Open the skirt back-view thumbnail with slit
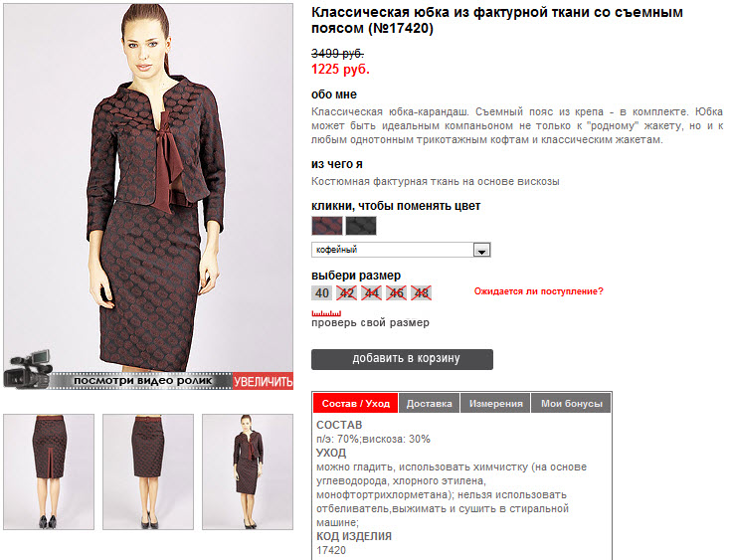 point(49,471)
